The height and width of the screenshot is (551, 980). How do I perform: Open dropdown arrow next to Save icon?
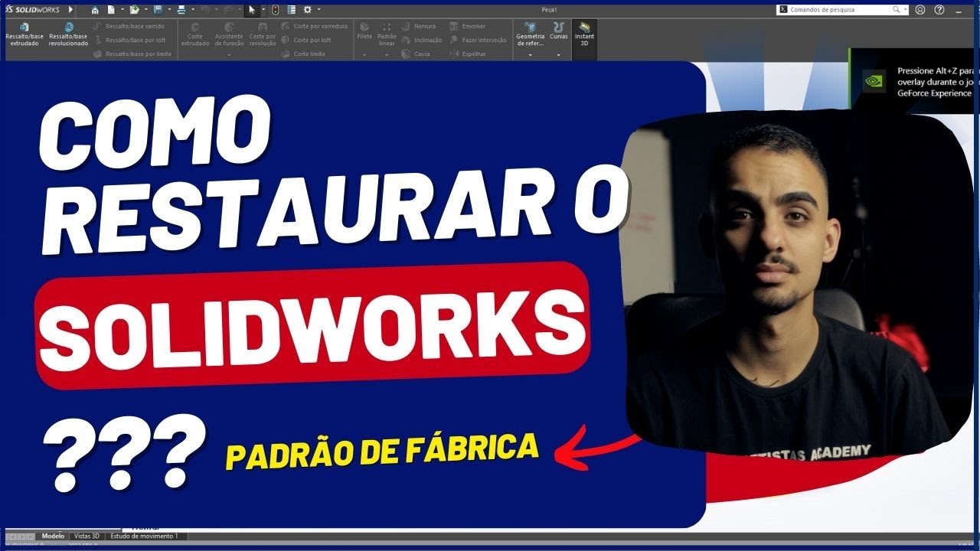click(169, 10)
